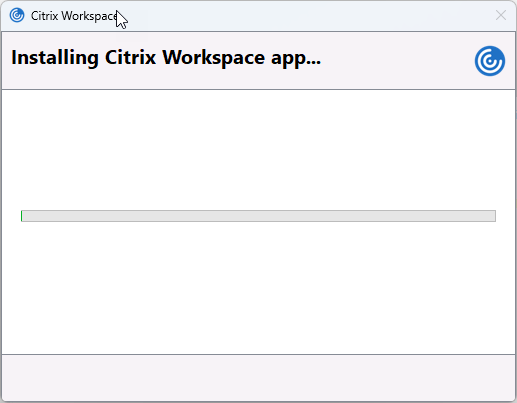
Task: Click the empty footer panel below the divider
Action: click(258, 378)
